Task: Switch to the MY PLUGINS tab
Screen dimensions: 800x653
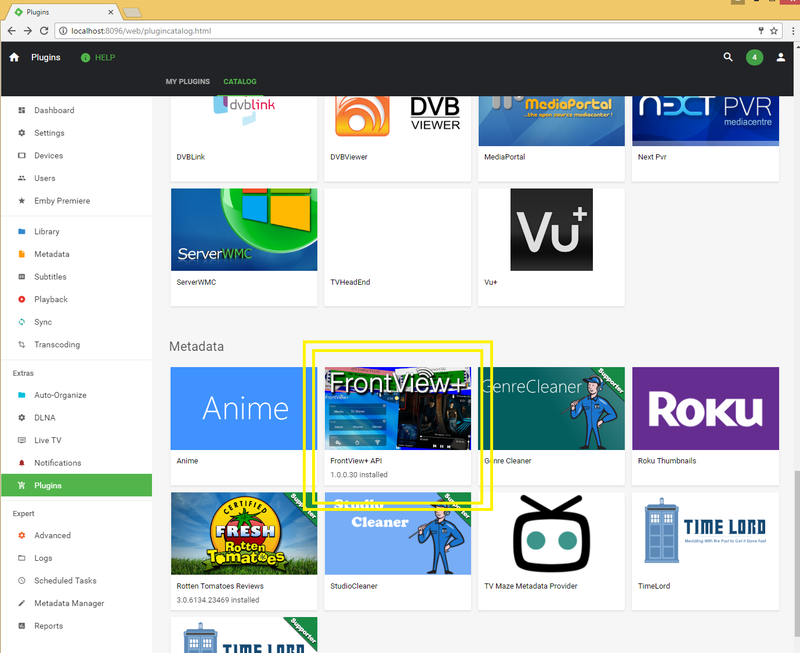Action: click(187, 82)
